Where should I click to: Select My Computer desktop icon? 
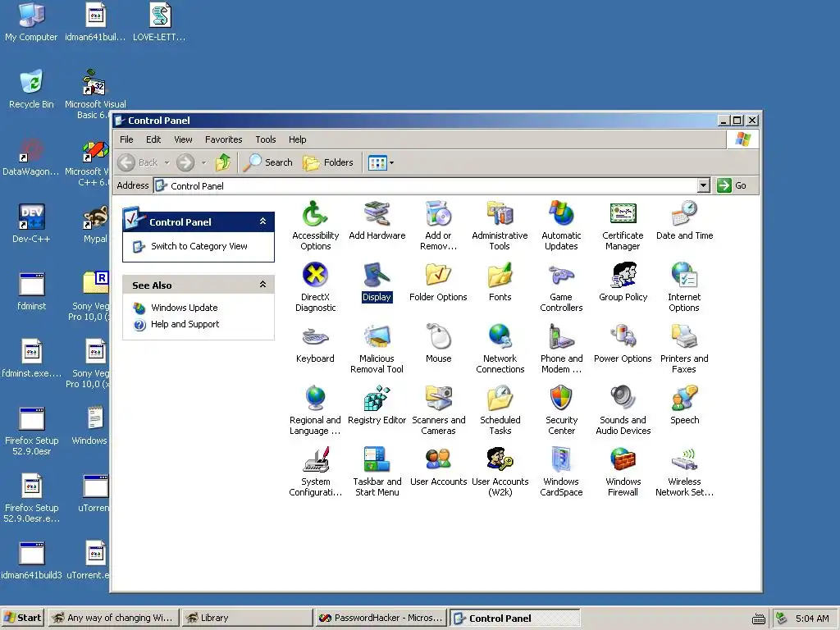pos(31,21)
